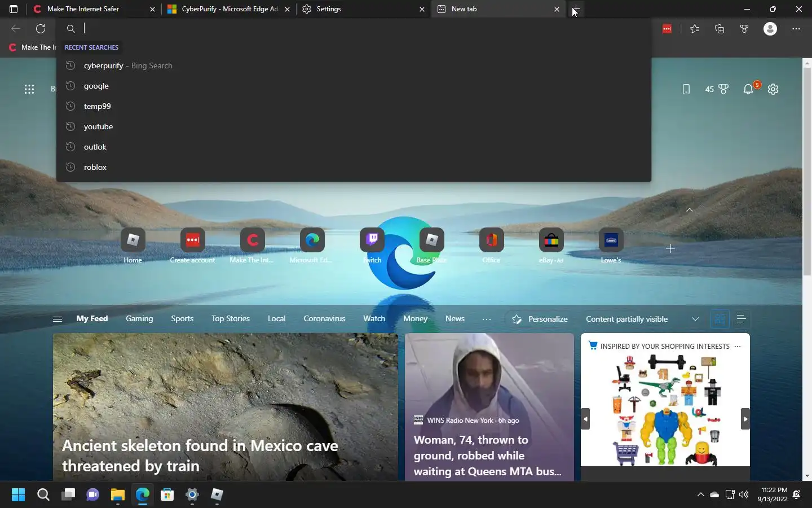The height and width of the screenshot is (508, 812).
Task: Open the volume speaker tray icon
Action: 744,494
